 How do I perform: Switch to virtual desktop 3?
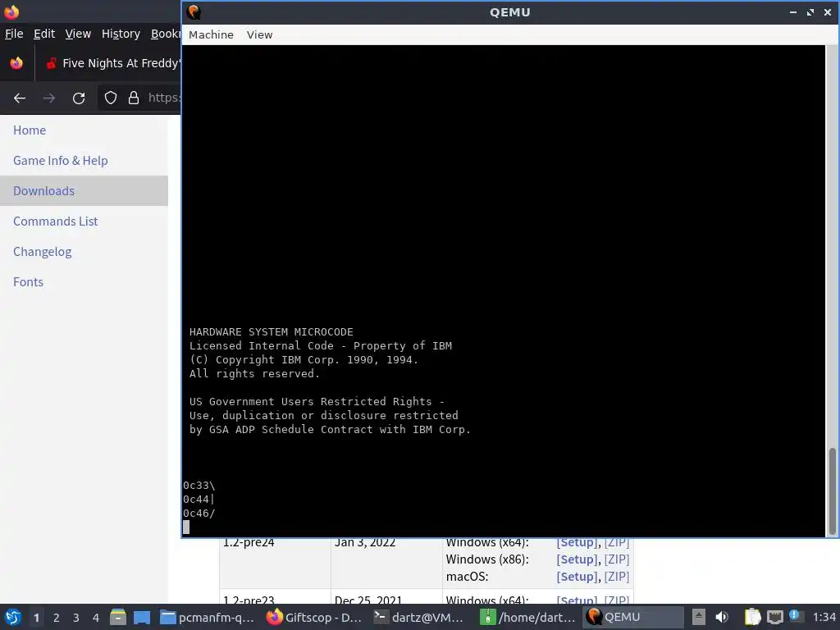[x=76, y=618]
